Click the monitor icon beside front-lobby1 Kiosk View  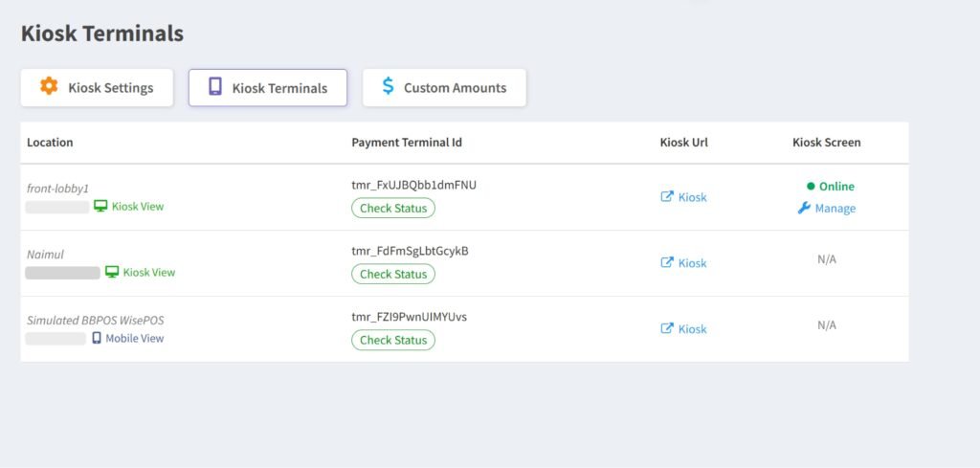[100, 206]
